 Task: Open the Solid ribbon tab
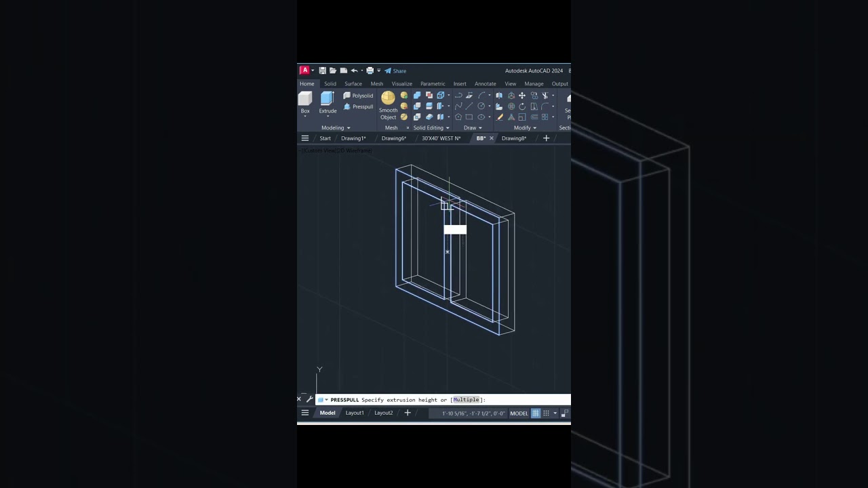(330, 84)
